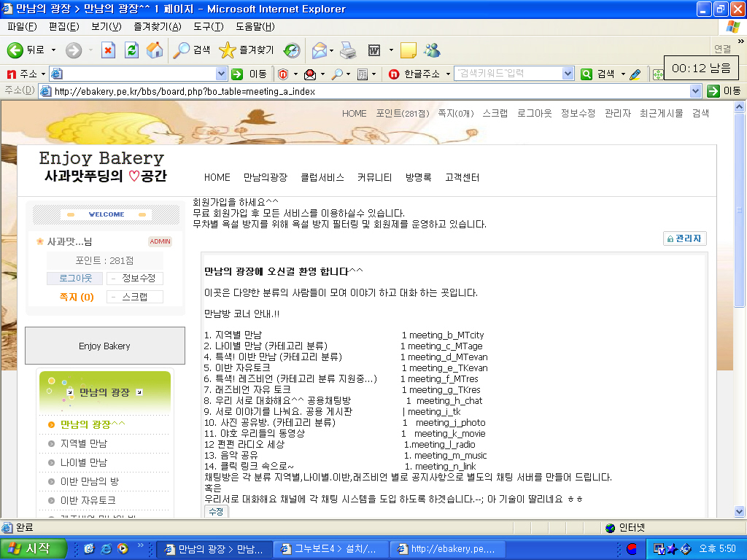Click the Stop loading icon

click(x=108, y=50)
